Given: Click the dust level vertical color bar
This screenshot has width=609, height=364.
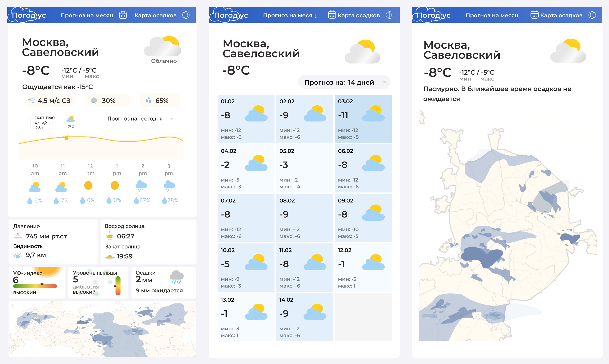Looking at the screenshot, I should pos(118,286).
